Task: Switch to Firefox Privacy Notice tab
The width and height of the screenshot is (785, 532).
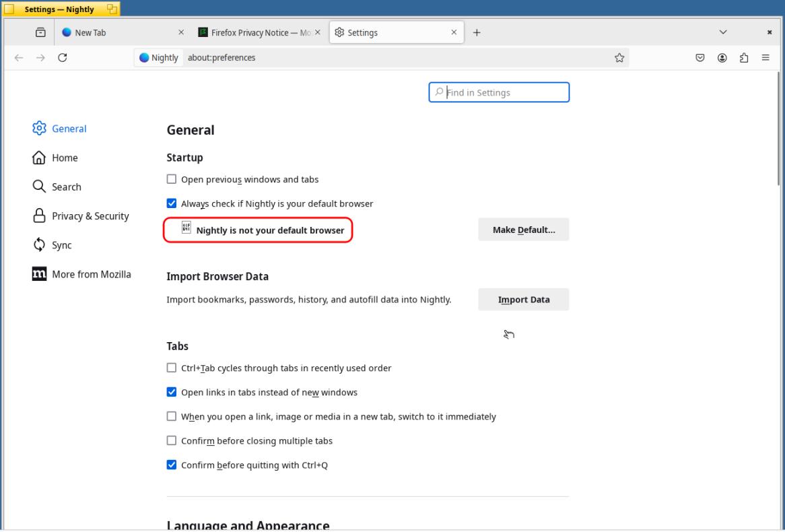Action: pyautogui.click(x=259, y=32)
